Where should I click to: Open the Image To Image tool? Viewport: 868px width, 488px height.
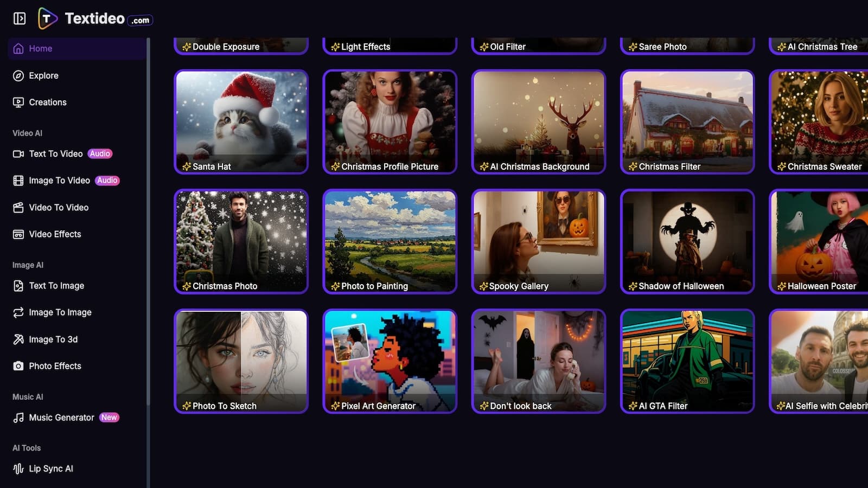(60, 312)
